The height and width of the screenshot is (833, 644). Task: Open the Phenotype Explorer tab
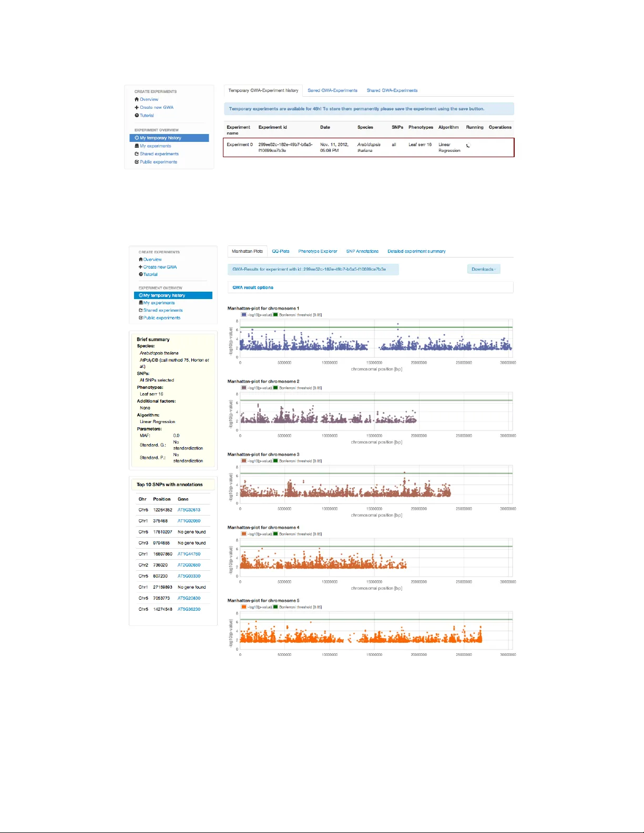pyautogui.click(x=318, y=251)
